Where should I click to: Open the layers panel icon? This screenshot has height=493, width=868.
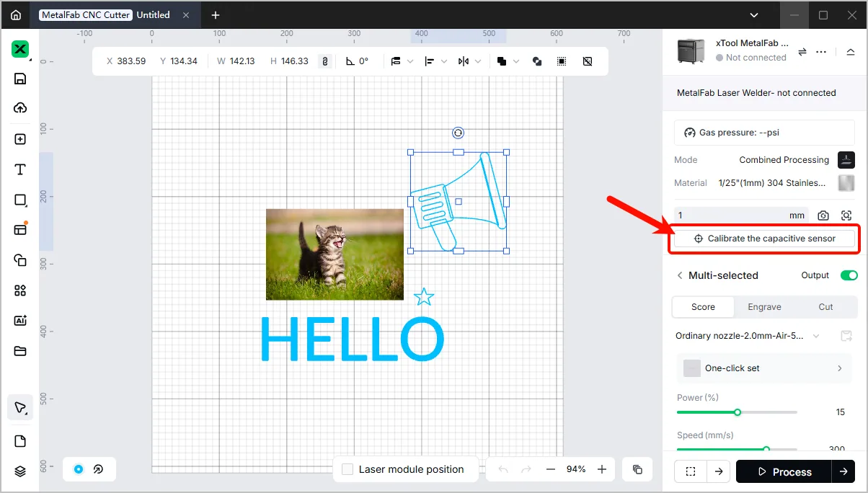click(20, 471)
